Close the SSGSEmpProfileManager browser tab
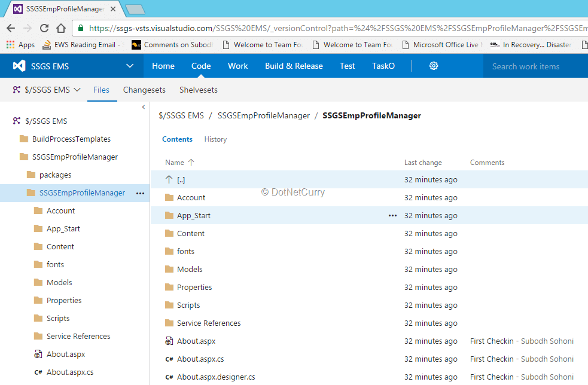The image size is (588, 385). (x=113, y=9)
